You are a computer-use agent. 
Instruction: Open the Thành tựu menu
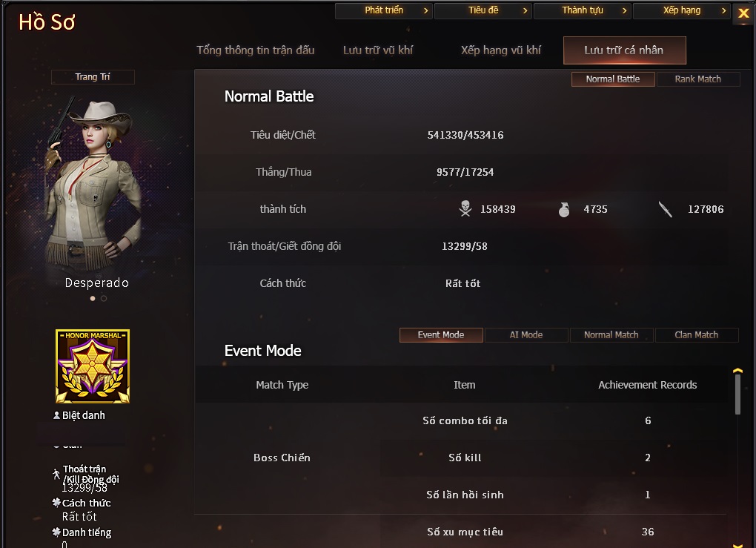[x=582, y=10]
